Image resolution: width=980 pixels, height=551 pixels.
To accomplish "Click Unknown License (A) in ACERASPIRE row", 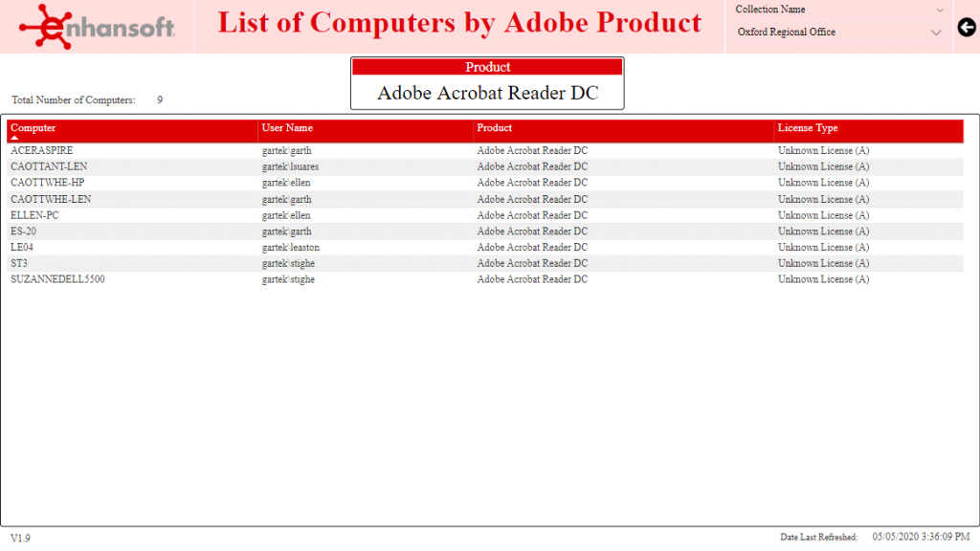I will click(x=823, y=150).
